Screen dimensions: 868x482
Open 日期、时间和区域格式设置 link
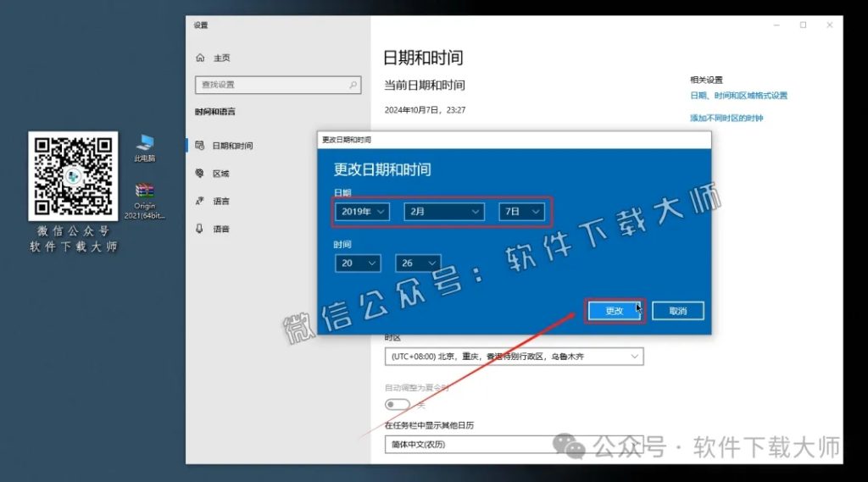738,95
